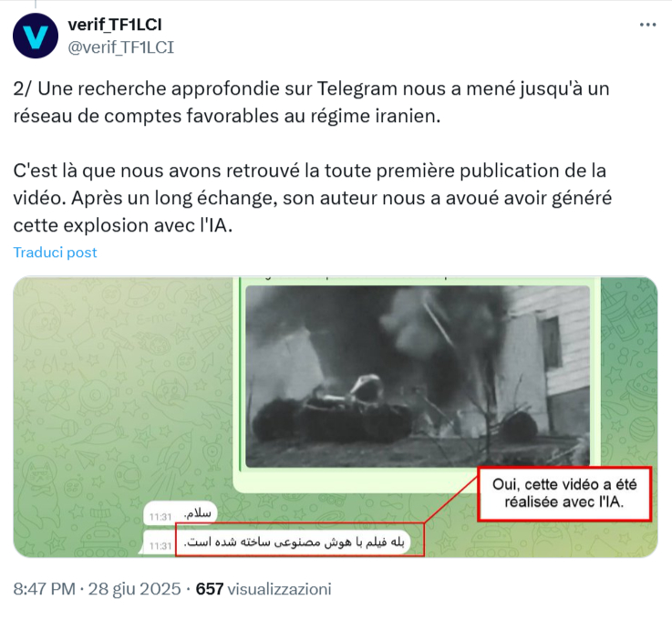Click the @verif_TF1LCI handle
The width and height of the screenshot is (672, 620).
coord(121,47)
